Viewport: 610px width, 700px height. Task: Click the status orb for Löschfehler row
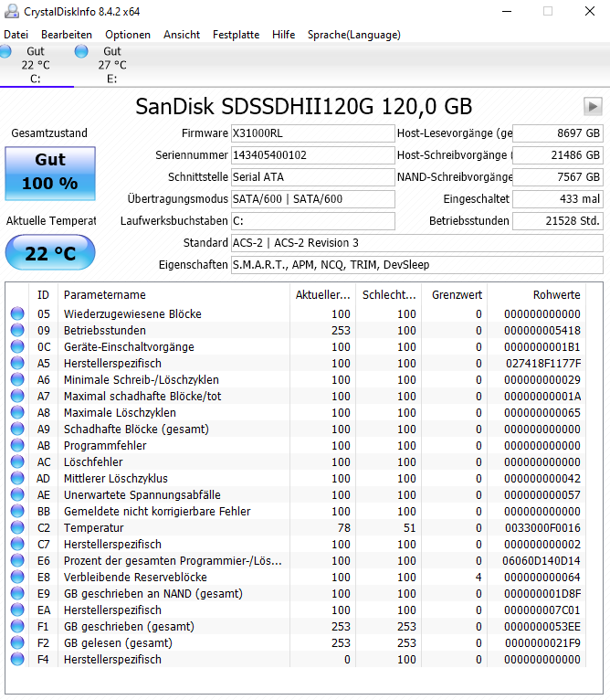click(x=17, y=462)
